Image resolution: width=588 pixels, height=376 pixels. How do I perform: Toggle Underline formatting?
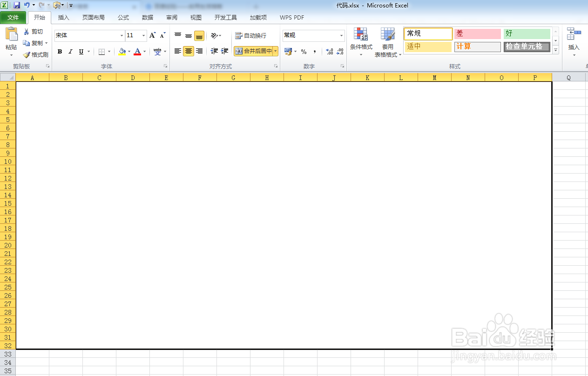click(81, 52)
